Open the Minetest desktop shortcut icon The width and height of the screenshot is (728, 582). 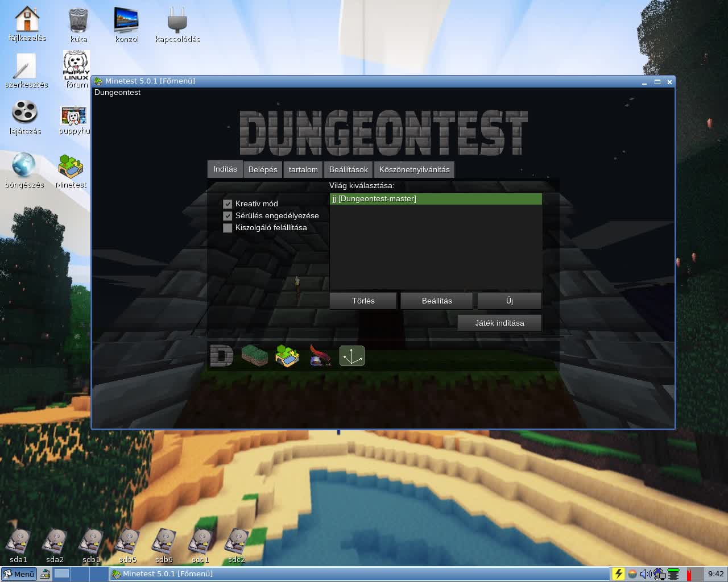pyautogui.click(x=71, y=171)
